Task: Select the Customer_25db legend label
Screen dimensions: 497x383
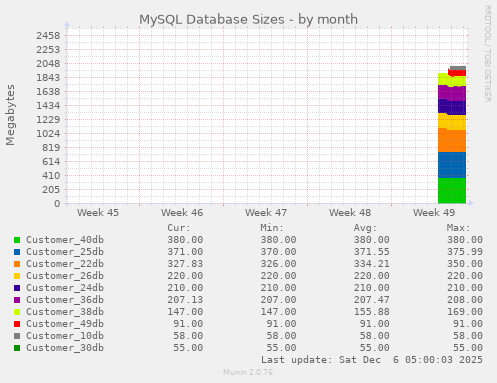Action: click(x=65, y=252)
